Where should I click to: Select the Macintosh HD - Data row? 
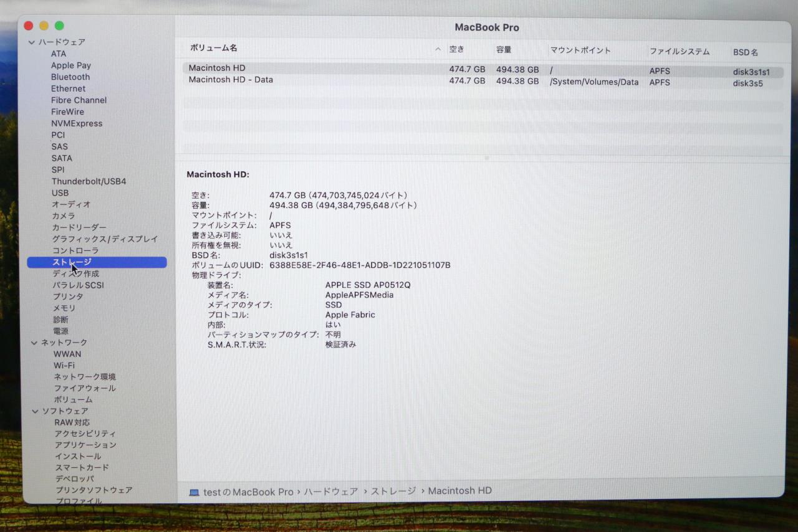[x=483, y=82]
